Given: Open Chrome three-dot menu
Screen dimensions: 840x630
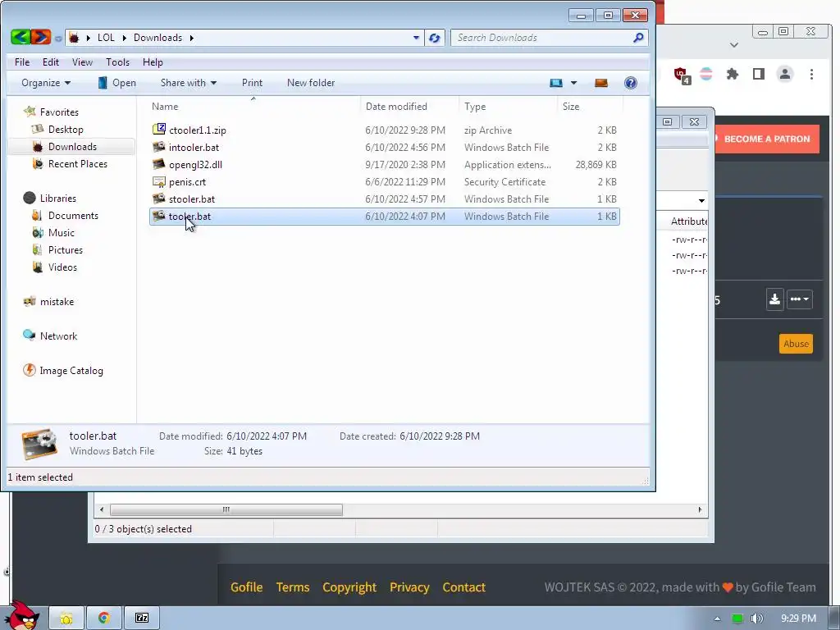Looking at the screenshot, I should pyautogui.click(x=811, y=74).
